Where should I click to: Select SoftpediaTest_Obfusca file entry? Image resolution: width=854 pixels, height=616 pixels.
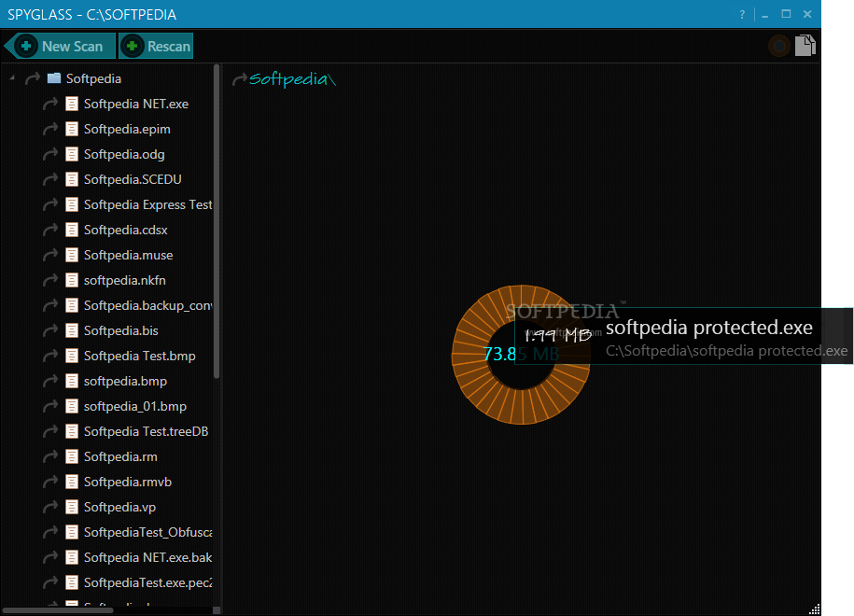click(147, 532)
